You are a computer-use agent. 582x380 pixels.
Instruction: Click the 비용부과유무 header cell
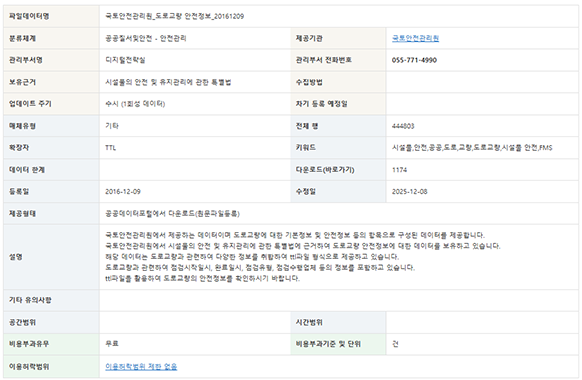52,344
